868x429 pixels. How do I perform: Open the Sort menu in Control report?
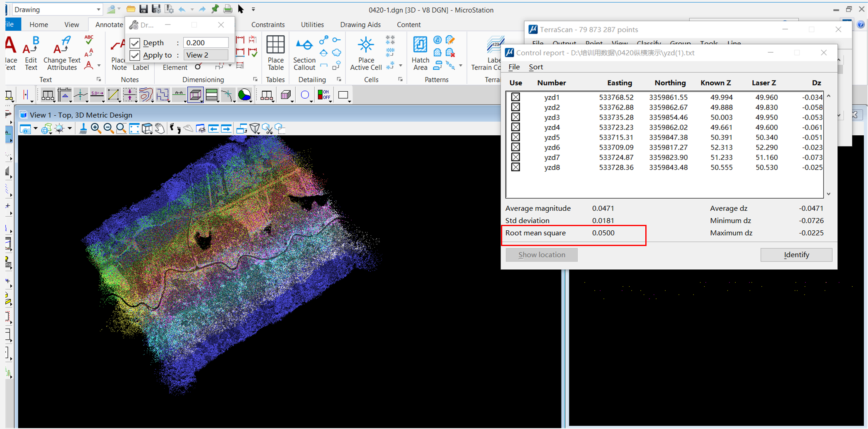(x=535, y=67)
